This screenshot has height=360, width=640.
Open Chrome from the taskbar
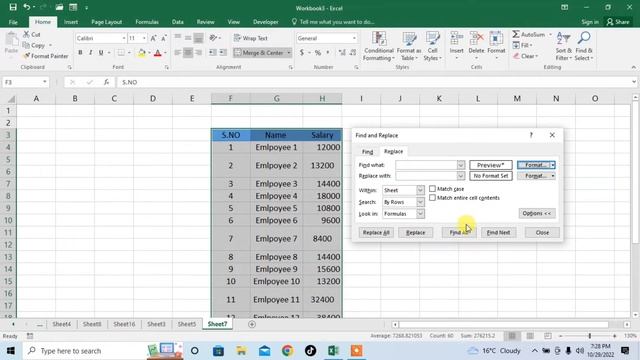click(287, 351)
